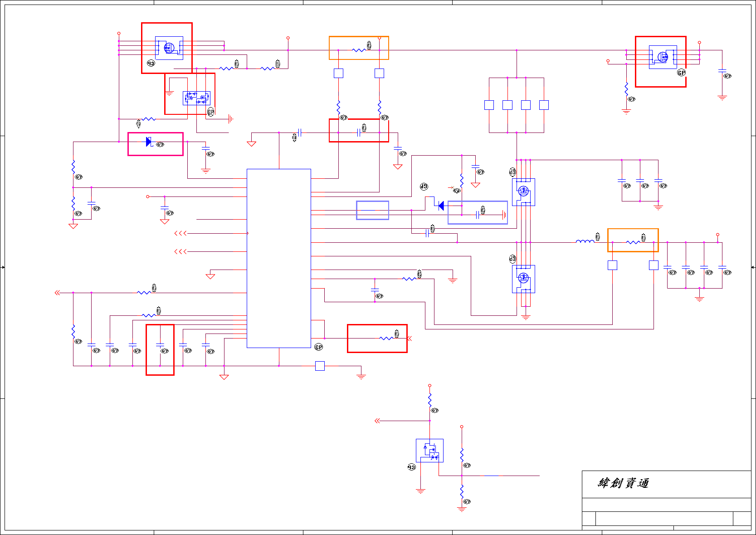This screenshot has height=535, width=756.
Task: Select the large blue IC rectangle
Action: pyautogui.click(x=279, y=258)
